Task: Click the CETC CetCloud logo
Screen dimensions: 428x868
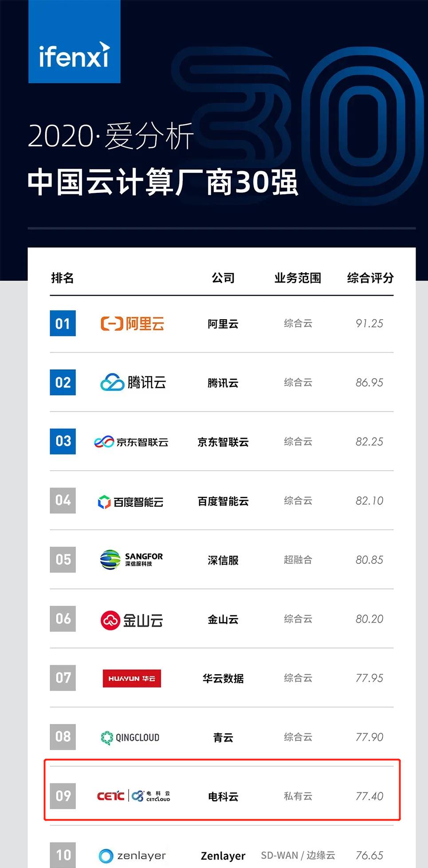Action: pos(134,796)
